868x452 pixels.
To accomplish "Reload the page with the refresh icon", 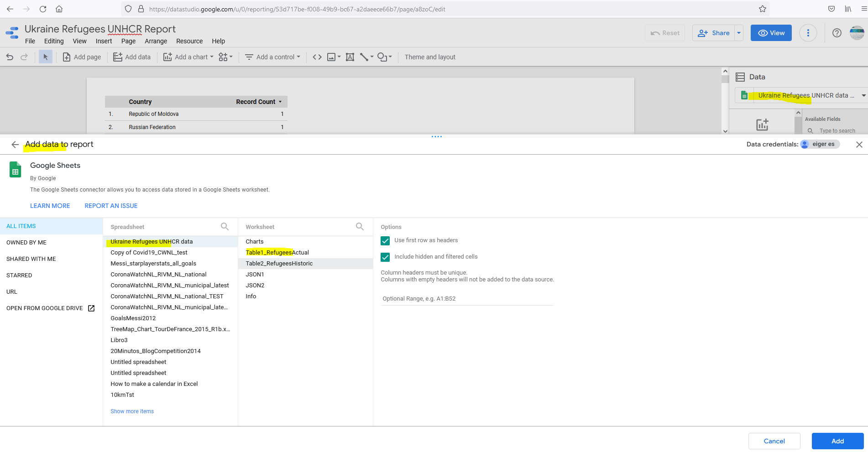I will click(x=43, y=9).
